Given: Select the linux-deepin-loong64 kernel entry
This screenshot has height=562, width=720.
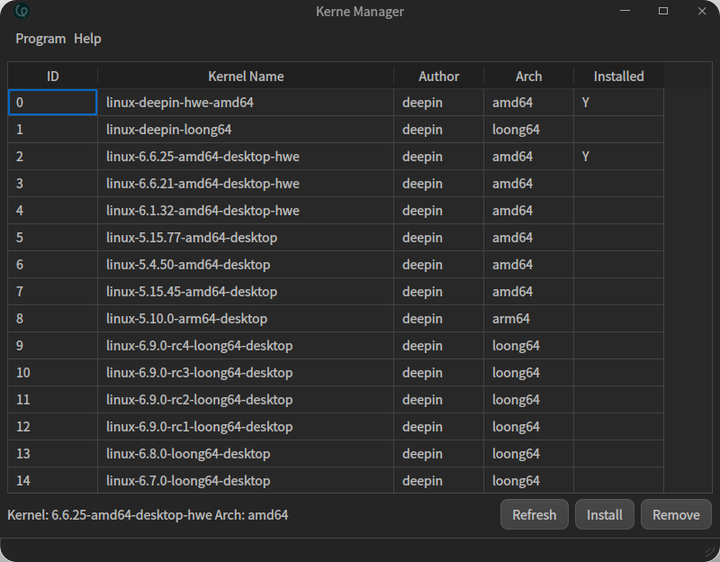Looking at the screenshot, I should coord(169,130).
